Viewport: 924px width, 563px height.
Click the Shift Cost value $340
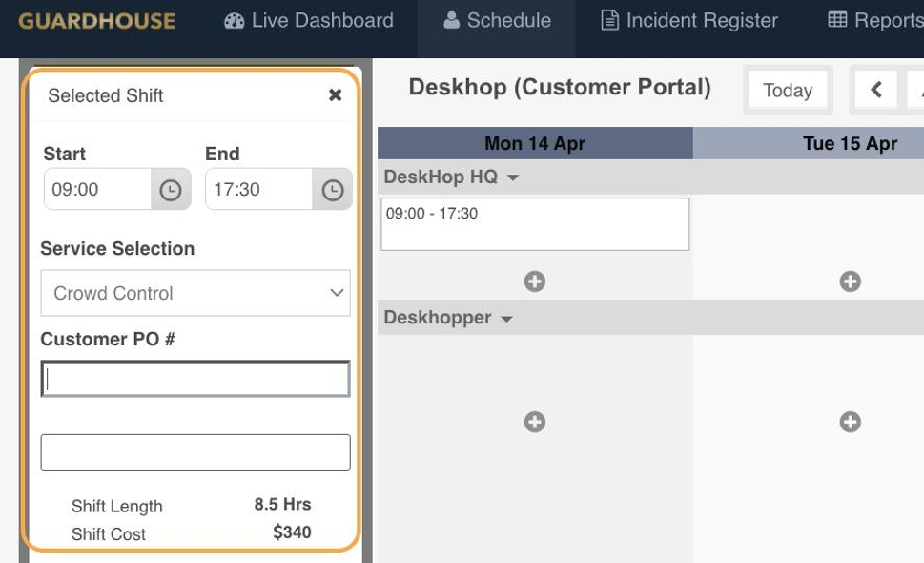click(293, 532)
